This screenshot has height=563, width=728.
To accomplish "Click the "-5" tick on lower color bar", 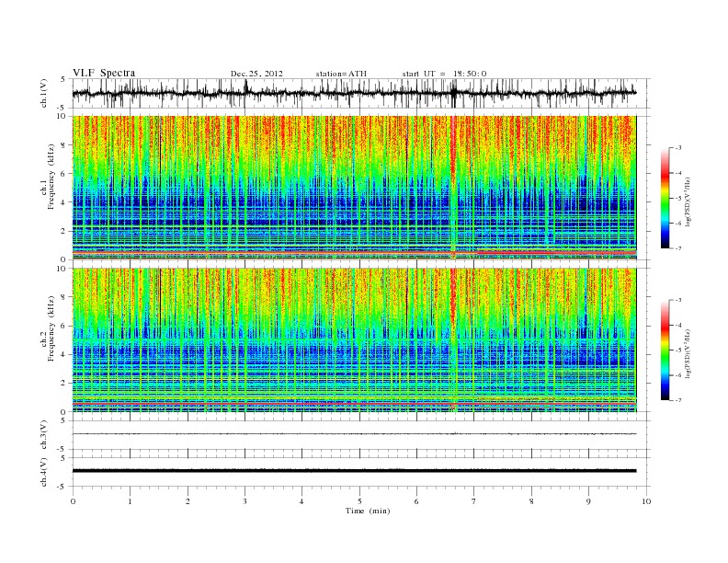I will [678, 350].
